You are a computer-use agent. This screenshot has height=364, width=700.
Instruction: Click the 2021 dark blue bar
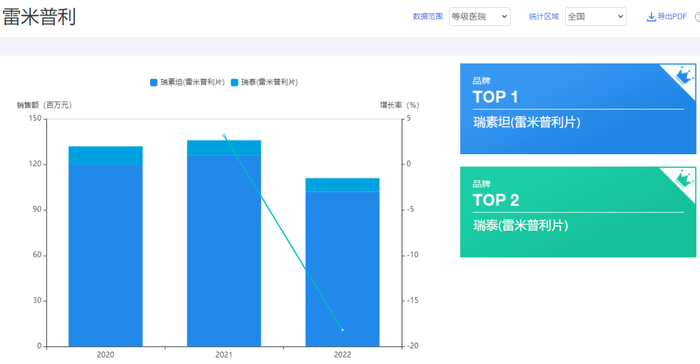point(224,251)
